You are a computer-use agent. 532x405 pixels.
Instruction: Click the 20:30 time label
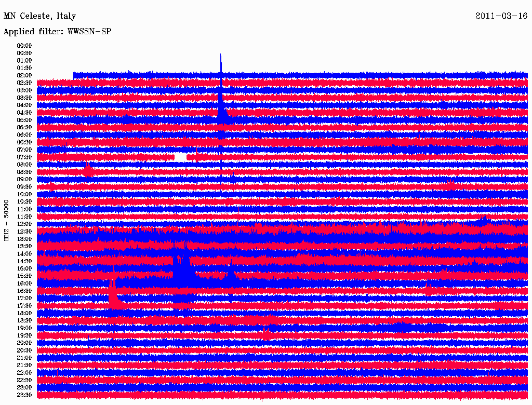pyautogui.click(x=24, y=350)
